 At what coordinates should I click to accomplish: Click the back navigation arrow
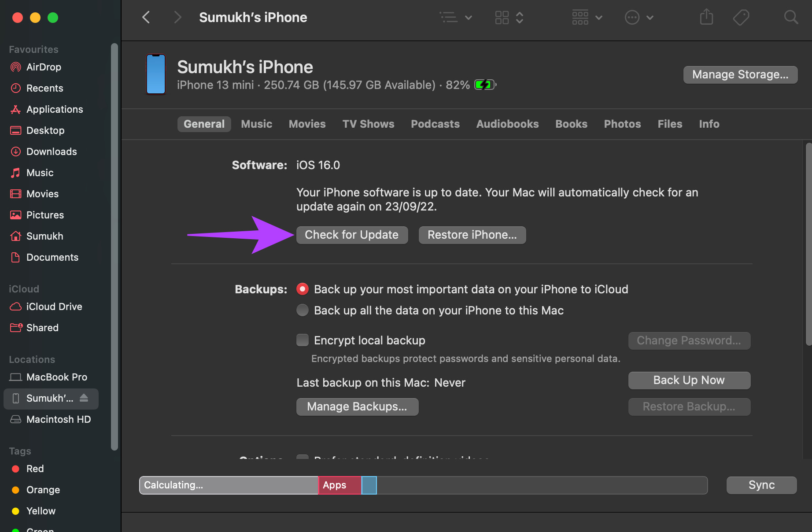point(146,17)
